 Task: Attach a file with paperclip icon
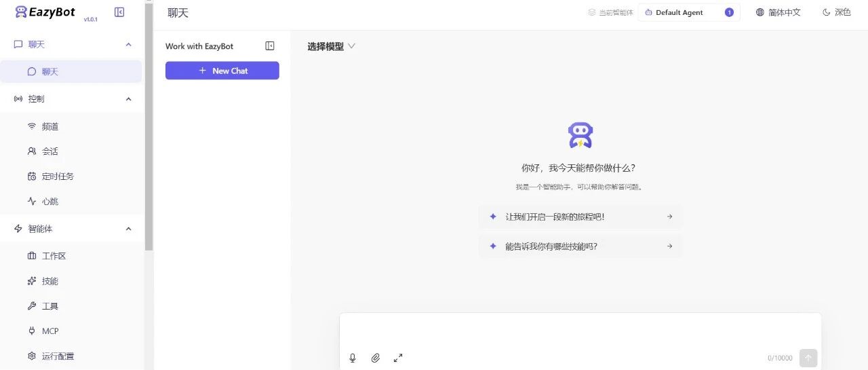pos(375,358)
